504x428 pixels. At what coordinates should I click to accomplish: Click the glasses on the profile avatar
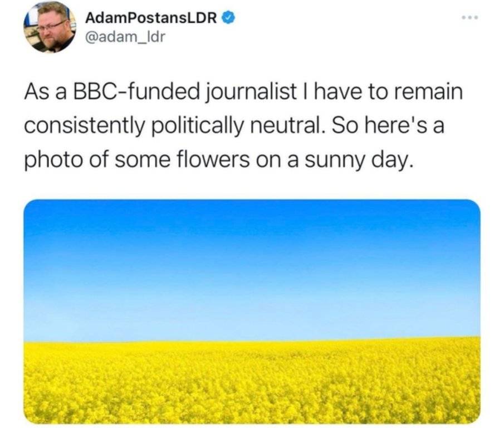point(52,26)
